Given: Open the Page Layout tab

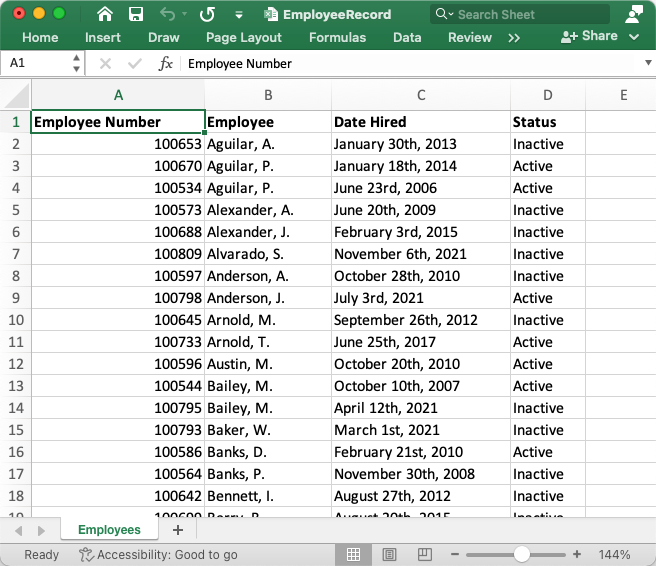Looking at the screenshot, I should pyautogui.click(x=244, y=38).
